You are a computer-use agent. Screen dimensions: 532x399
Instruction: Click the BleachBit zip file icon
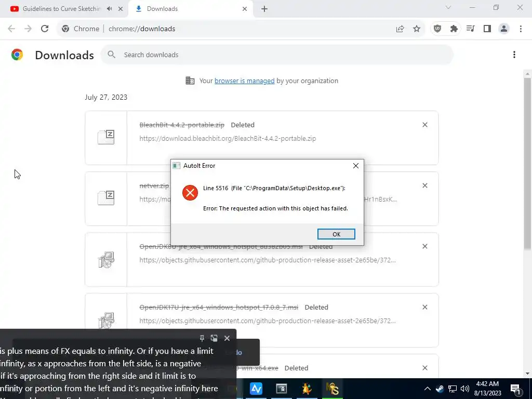pyautogui.click(x=106, y=137)
